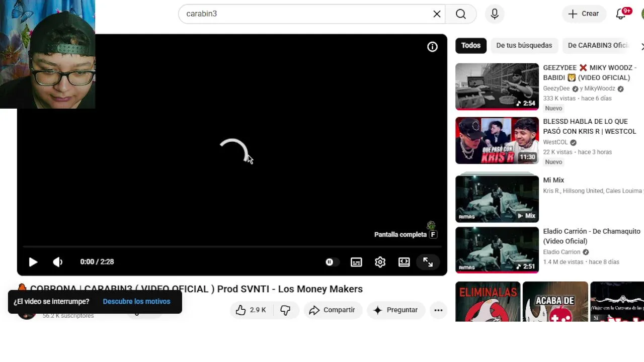Viewport: 644px width, 362px height.
Task: Select De tus búsquedas chip
Action: 524,45
